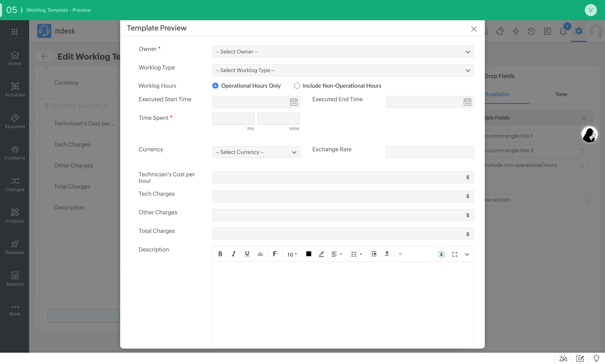Open the Projects module in sidebar
Screen dimensions: 605x364
tap(15, 216)
